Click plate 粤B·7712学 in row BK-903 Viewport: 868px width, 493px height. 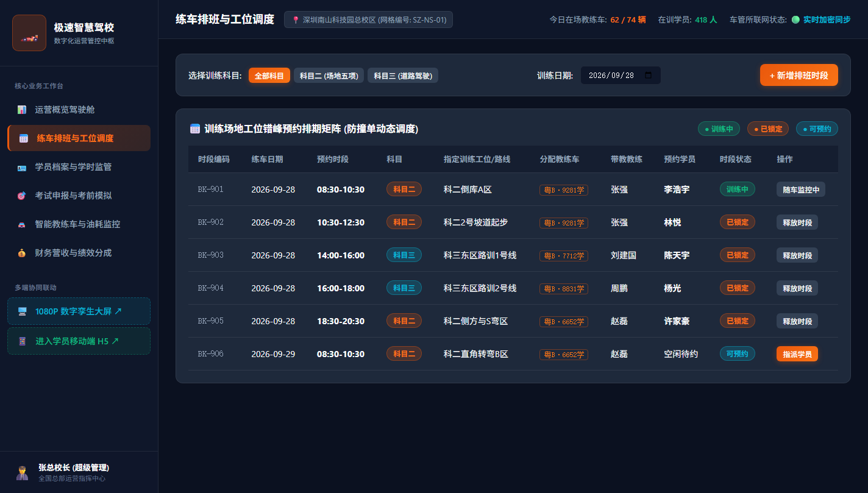coord(564,255)
